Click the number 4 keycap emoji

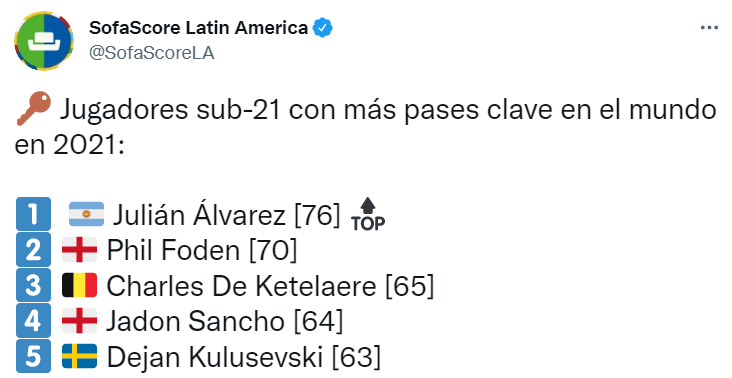[34, 321]
